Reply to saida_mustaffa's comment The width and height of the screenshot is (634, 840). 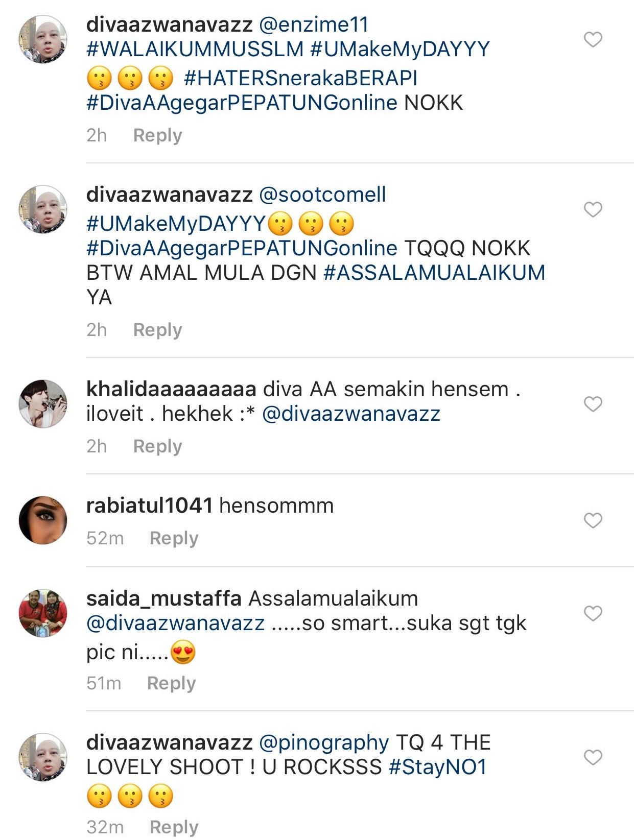(171, 684)
